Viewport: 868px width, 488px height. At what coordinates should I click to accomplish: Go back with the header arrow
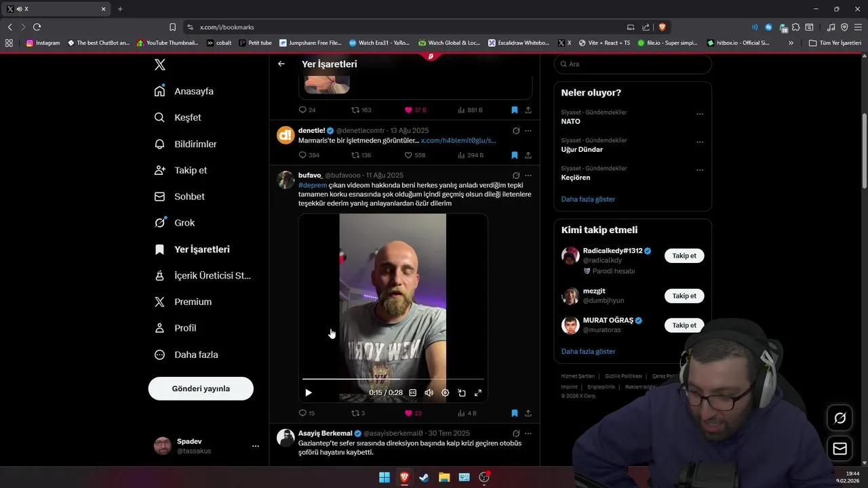point(281,64)
